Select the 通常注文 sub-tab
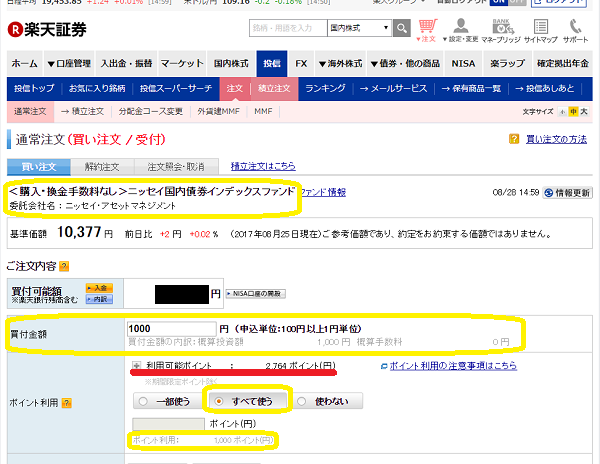The image size is (600, 464). point(30,112)
